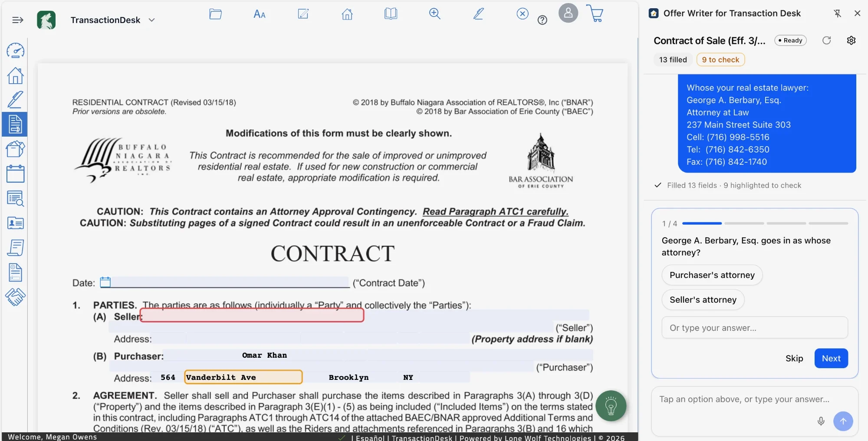This screenshot has height=441, width=868.
Task: Choose Purchaser's attorney option
Action: 712,275
